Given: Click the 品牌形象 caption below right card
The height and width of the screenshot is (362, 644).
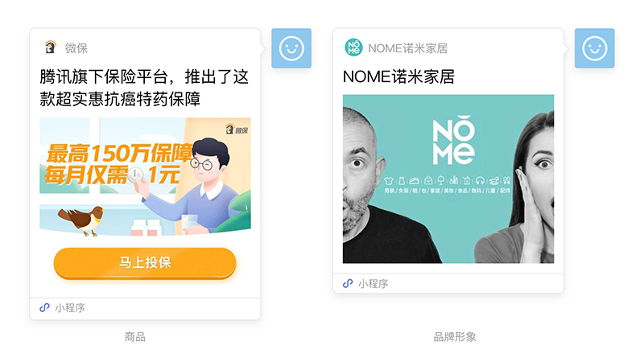Looking at the screenshot, I should click(455, 337).
